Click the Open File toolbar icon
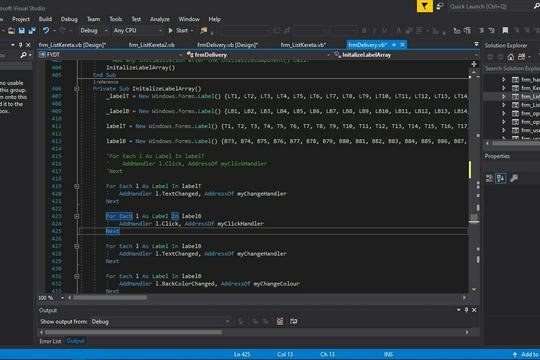Image resolution: width=540 pixels, height=360 pixels. tap(11, 31)
